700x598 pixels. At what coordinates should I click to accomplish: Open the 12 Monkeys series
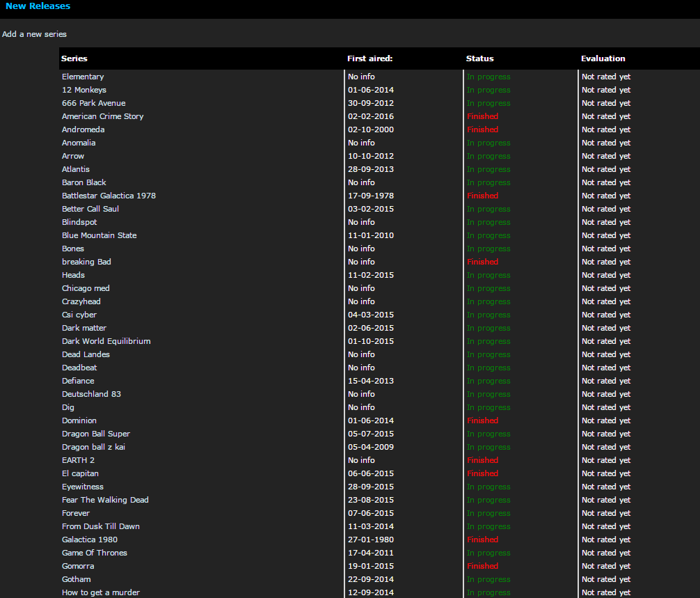pyautogui.click(x=84, y=90)
